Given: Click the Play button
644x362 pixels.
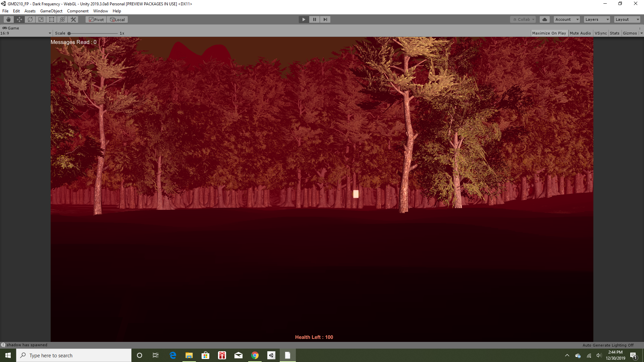Looking at the screenshot, I should (304, 19).
